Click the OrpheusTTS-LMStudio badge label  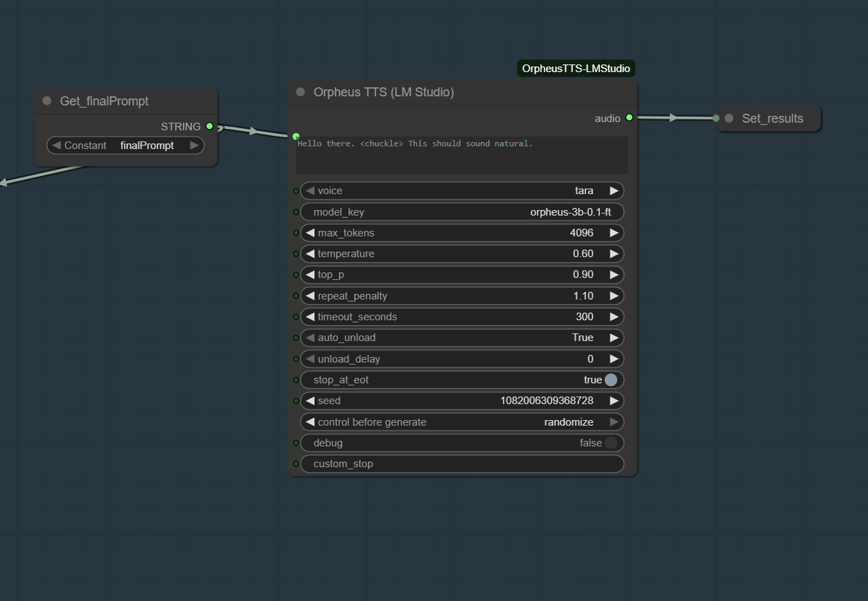(x=576, y=69)
